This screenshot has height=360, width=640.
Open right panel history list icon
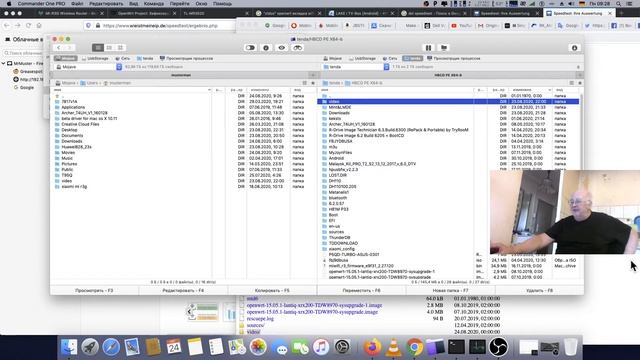tap(571, 83)
